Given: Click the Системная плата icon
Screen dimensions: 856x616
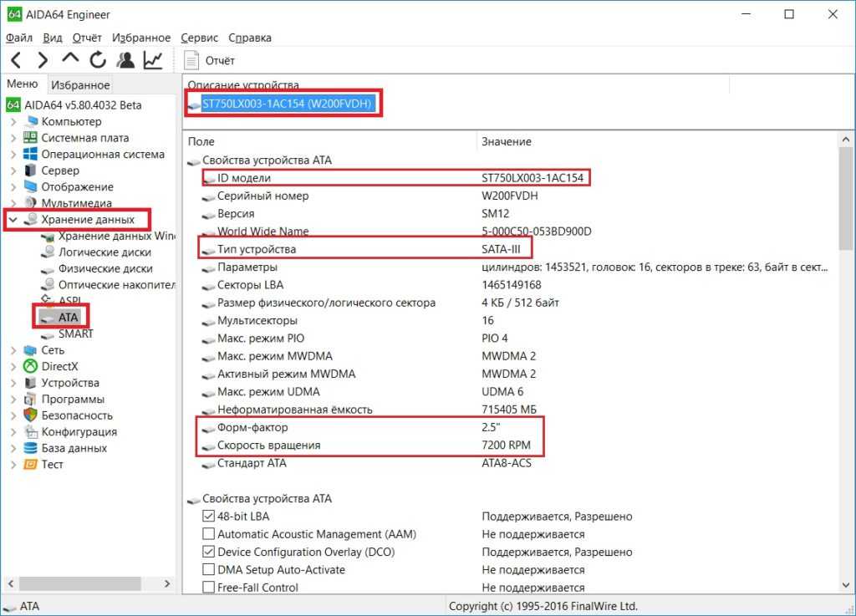Looking at the screenshot, I should pos(31,138).
